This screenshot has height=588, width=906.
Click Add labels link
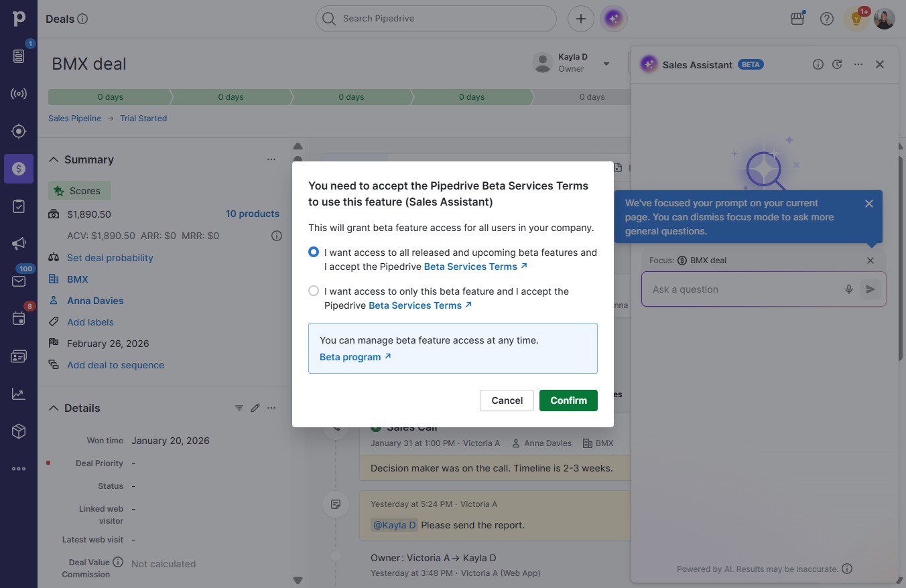coord(90,322)
